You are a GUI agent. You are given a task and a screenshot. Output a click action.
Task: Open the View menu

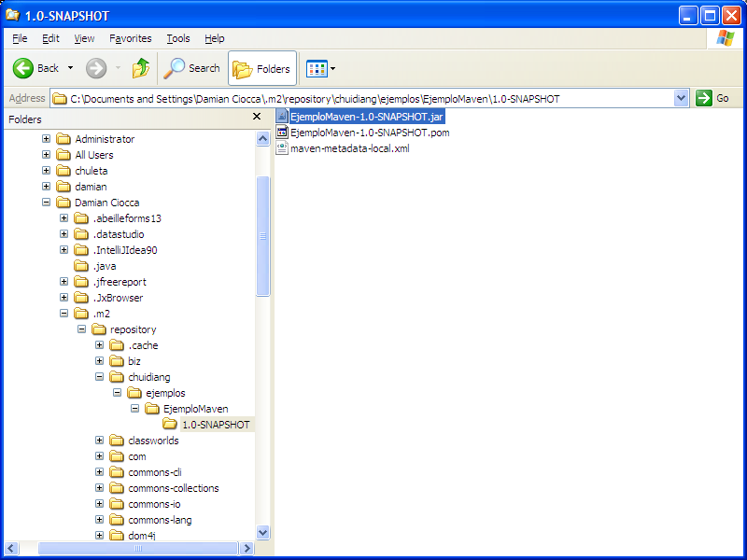pyautogui.click(x=84, y=38)
